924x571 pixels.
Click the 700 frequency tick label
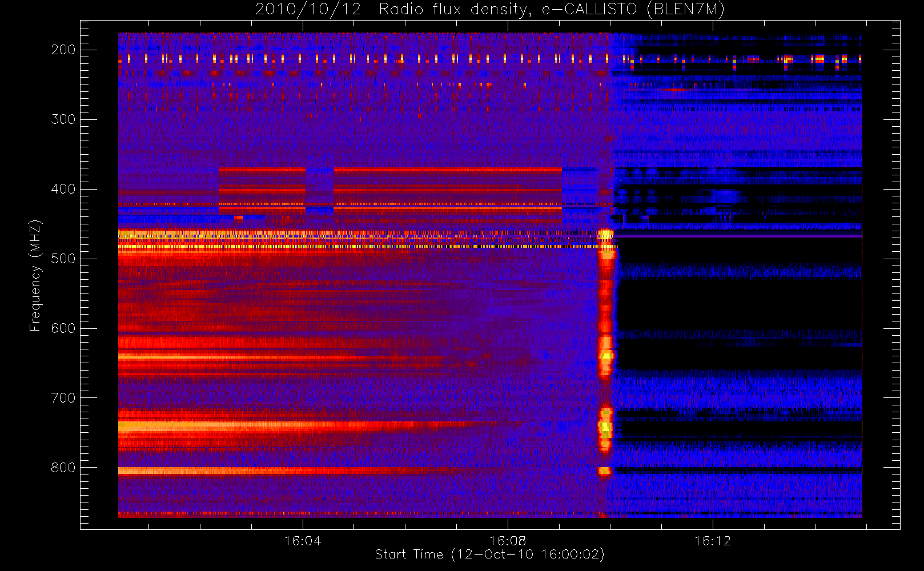63,398
